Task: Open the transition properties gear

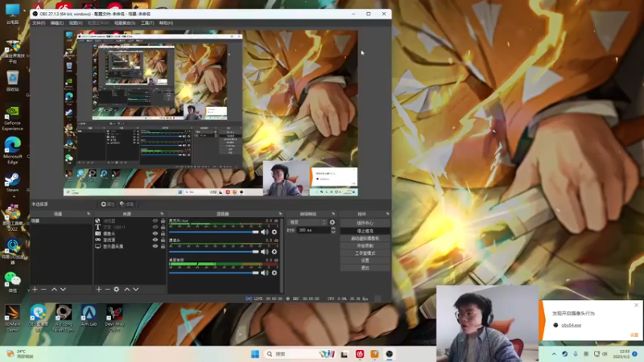Action: click(332, 222)
